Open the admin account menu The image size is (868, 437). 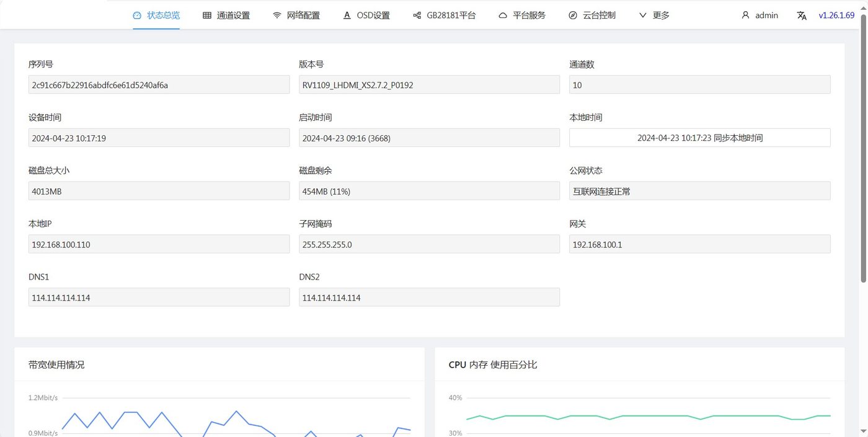[760, 15]
